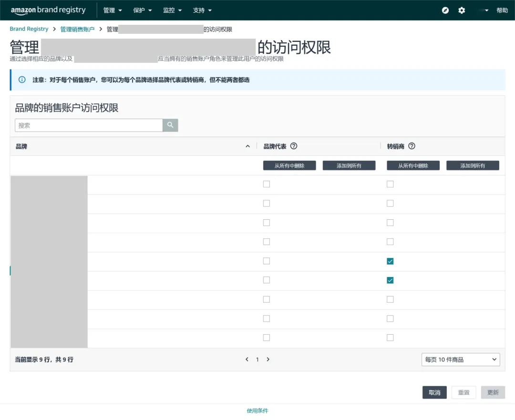Image resolution: width=515 pixels, height=420 pixels.
Task: Click the sort arrow in 品牌 column
Action: pos(247,146)
